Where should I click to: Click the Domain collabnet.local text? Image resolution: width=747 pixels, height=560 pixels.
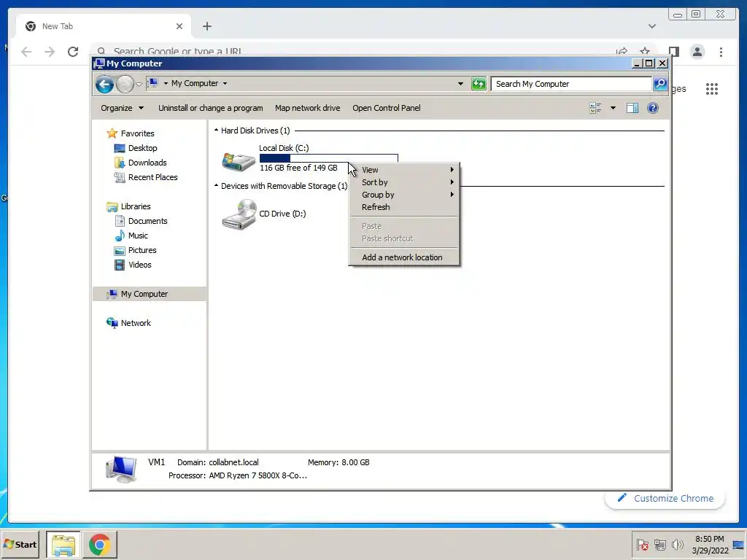217,462
